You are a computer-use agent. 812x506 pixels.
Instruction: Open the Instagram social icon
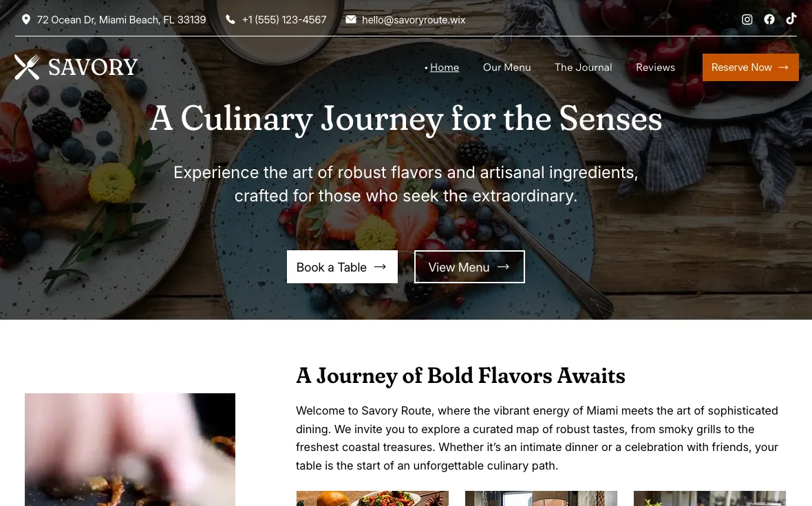(x=747, y=20)
